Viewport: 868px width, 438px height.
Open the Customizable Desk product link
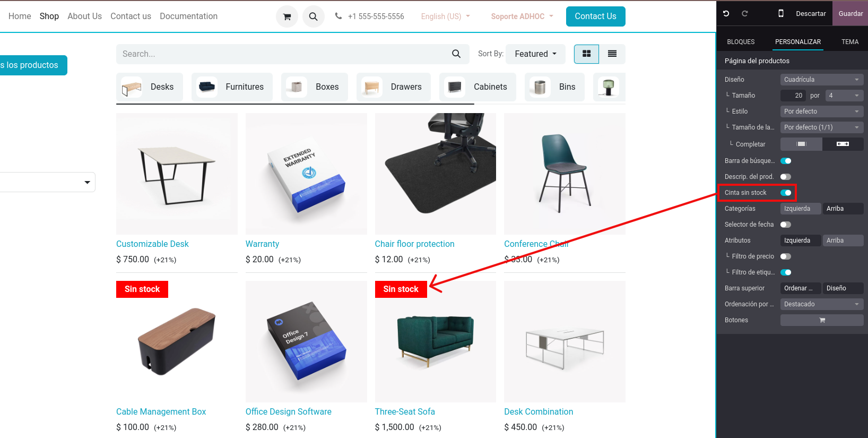click(152, 244)
